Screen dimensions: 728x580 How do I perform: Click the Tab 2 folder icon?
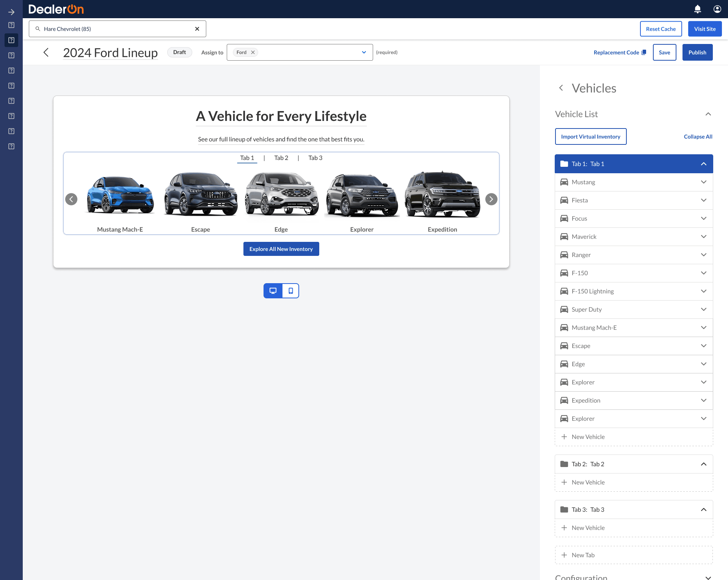click(x=564, y=464)
